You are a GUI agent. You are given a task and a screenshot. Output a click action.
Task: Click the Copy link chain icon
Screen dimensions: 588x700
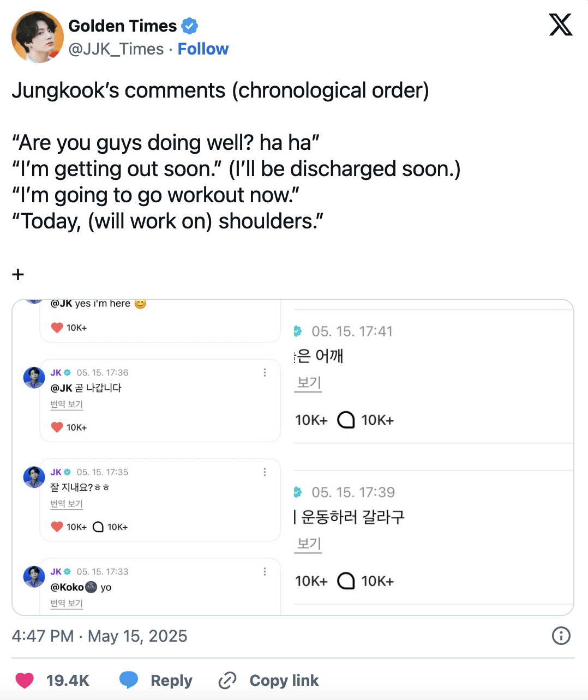coord(227,680)
